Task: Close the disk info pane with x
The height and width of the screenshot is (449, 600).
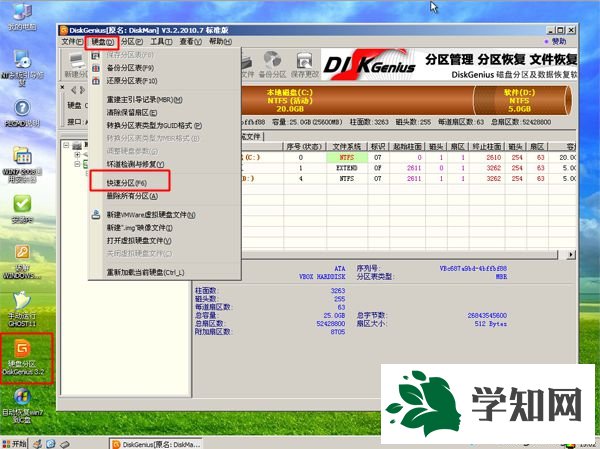Action: 62,87
